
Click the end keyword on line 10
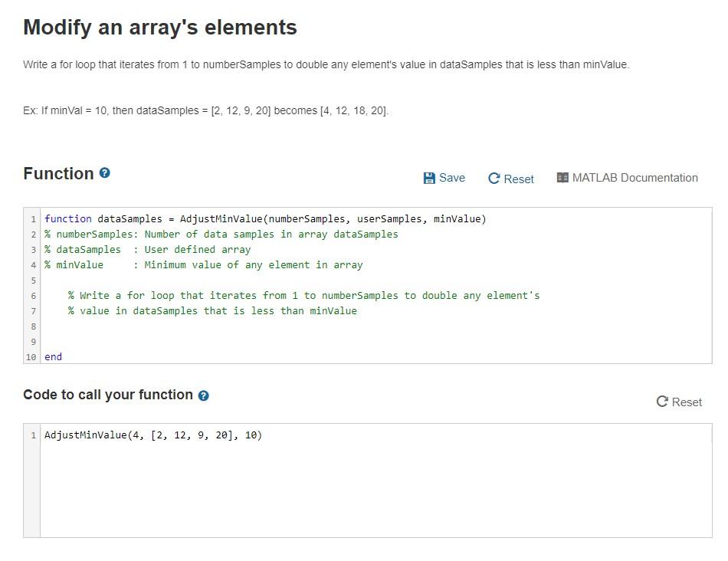53,356
